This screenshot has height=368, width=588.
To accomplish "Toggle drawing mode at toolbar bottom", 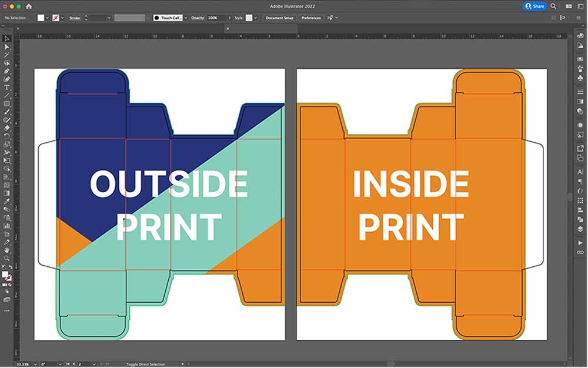I will click(6, 292).
